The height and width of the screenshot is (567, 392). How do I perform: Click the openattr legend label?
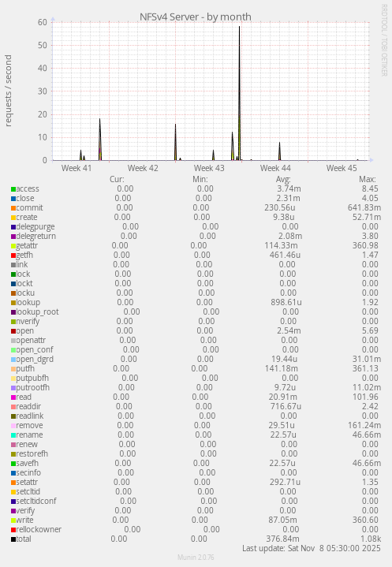[31, 340]
